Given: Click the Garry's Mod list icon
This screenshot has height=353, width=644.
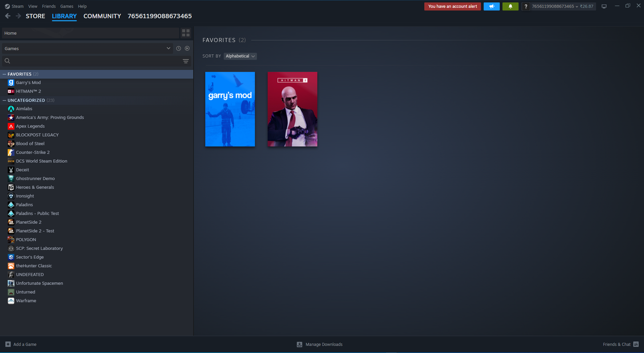Looking at the screenshot, I should point(11,83).
